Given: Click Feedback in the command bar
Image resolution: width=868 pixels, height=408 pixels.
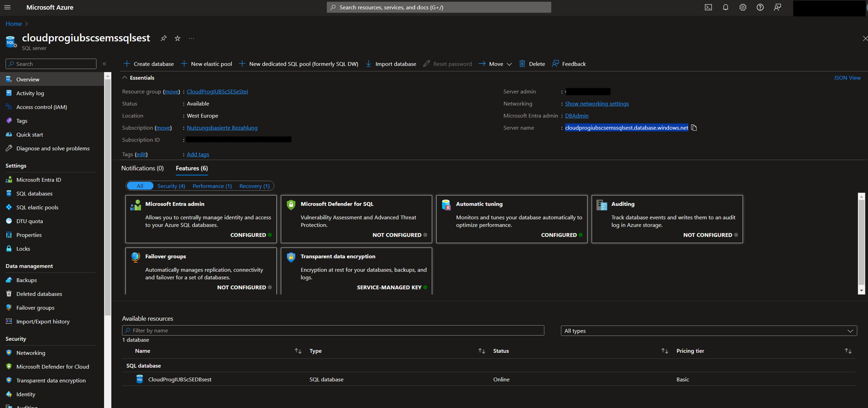Looking at the screenshot, I should click(x=569, y=64).
